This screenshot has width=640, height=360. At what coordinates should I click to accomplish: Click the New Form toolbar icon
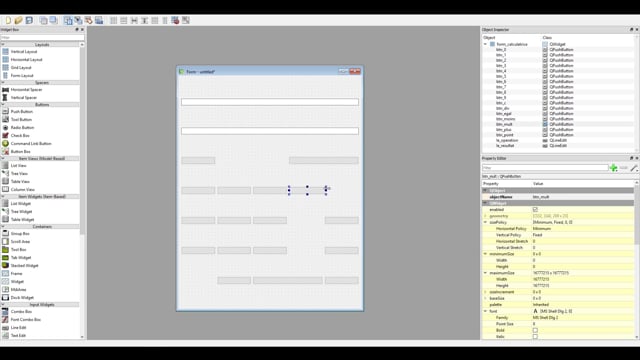(x=8, y=20)
